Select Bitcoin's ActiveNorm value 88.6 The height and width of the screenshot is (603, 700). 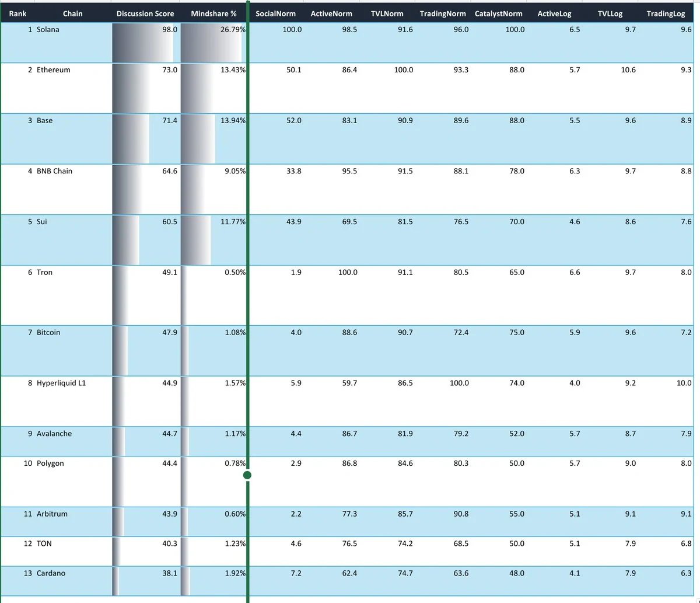(x=349, y=332)
